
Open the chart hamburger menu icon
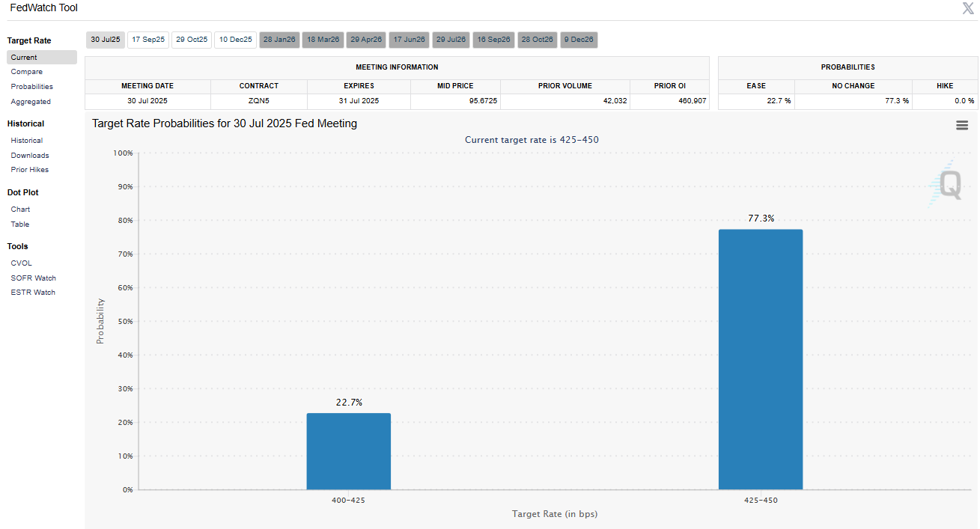pyautogui.click(x=962, y=126)
